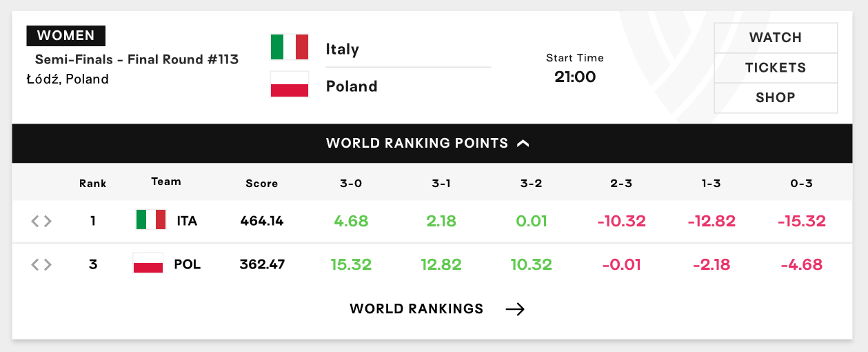Click the rank change arrows for ITA row
This screenshot has width=868, height=352.
(x=41, y=221)
